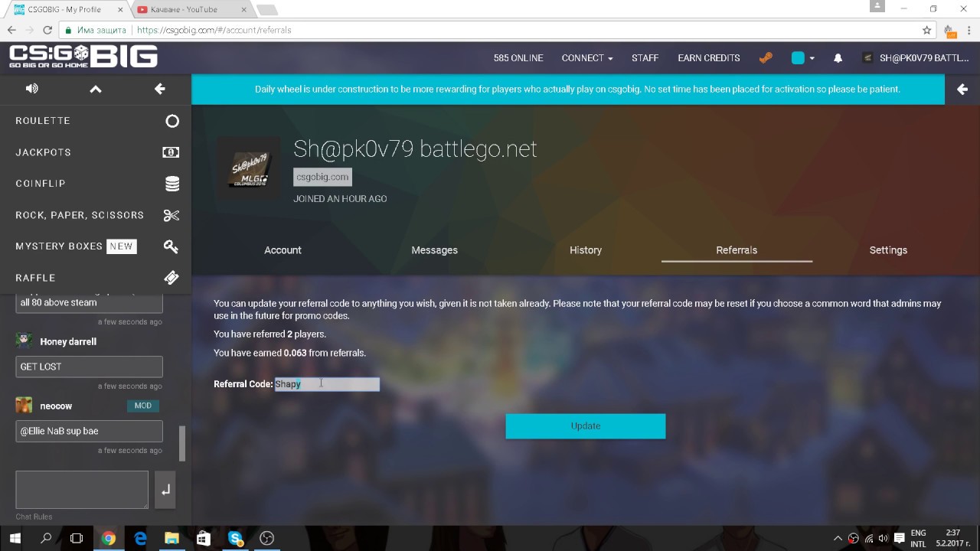Switch to the Account tab

pyautogui.click(x=283, y=250)
